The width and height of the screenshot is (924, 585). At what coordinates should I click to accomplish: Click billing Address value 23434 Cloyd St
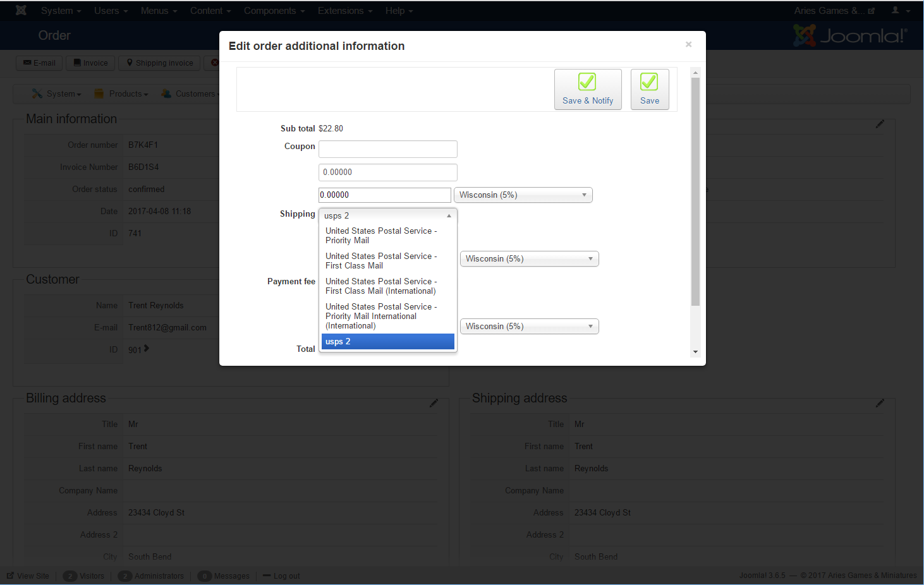[x=156, y=512]
